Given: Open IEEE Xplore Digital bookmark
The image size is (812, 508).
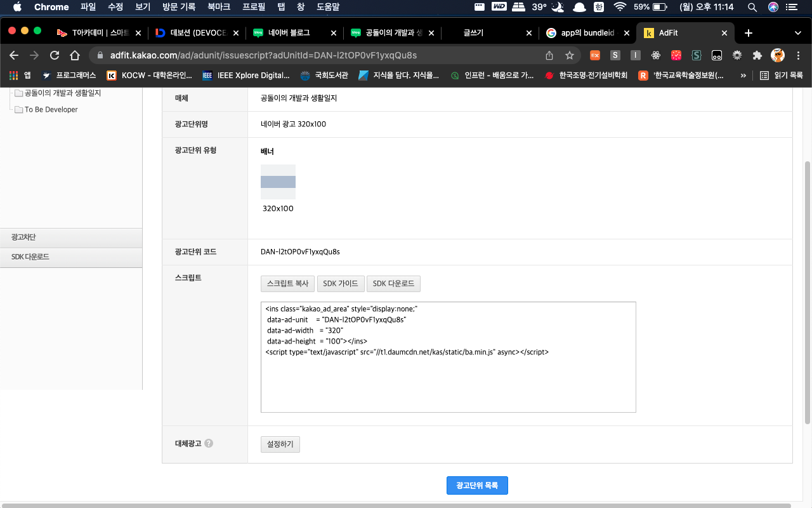Looking at the screenshot, I should [246, 75].
